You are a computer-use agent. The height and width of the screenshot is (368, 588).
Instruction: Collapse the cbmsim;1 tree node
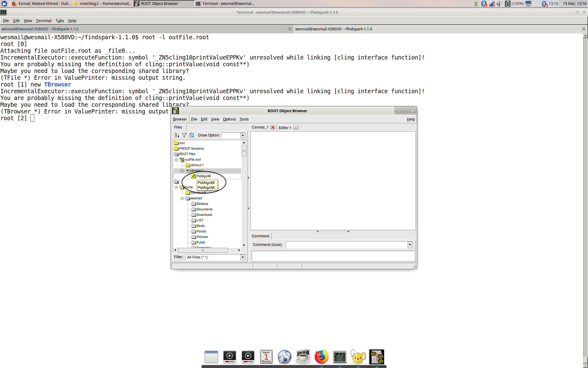[182, 171]
